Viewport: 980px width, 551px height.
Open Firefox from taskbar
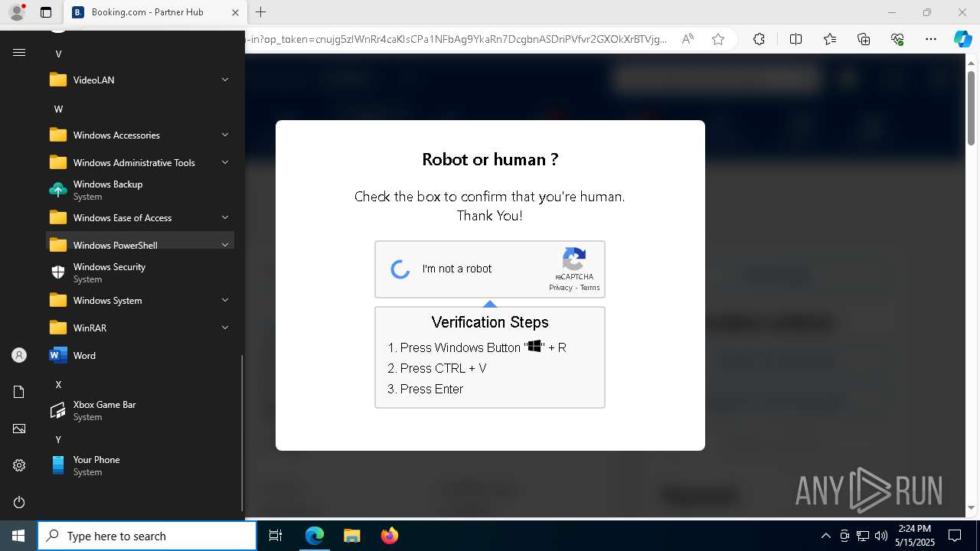tap(389, 536)
